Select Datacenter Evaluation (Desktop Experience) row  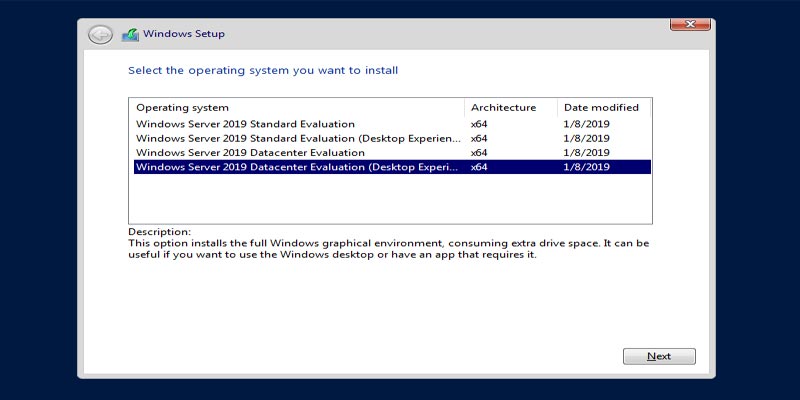(392, 167)
